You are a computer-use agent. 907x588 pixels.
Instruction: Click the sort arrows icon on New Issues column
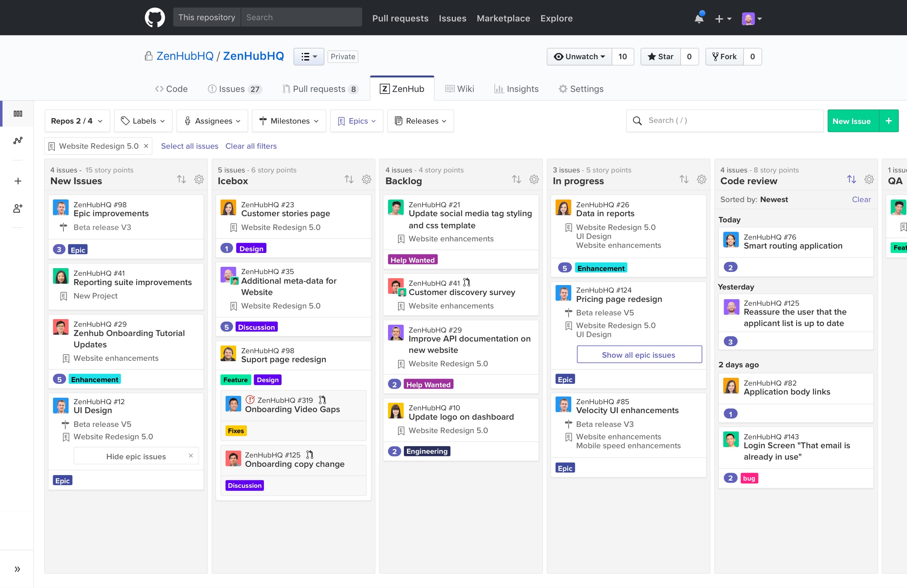(x=181, y=179)
